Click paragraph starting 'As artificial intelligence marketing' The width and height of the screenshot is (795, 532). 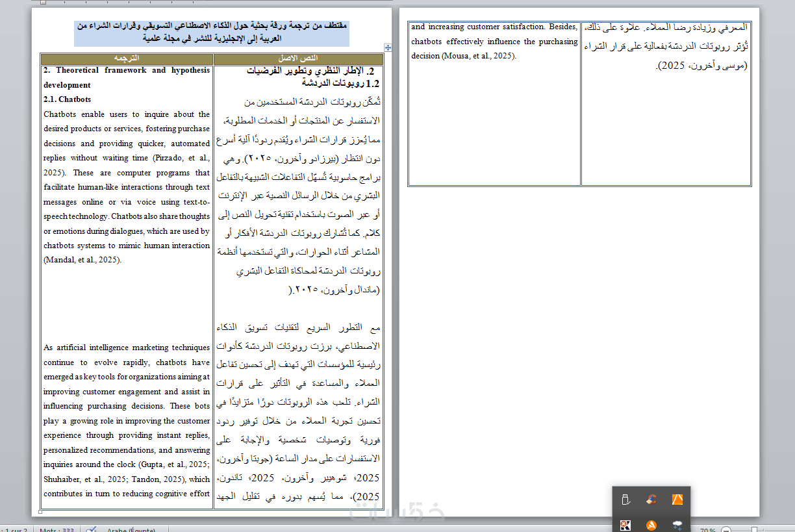(x=127, y=420)
